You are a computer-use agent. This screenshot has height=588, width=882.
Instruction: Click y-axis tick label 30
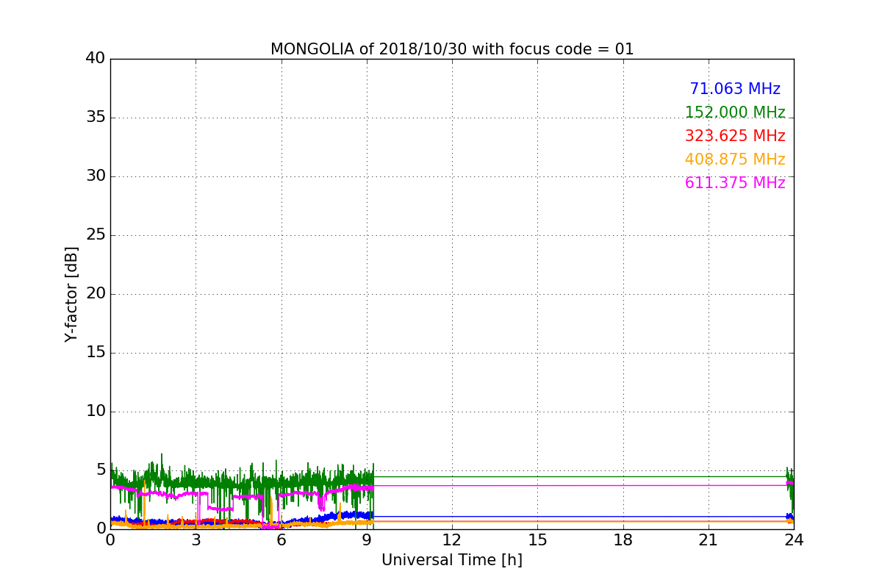click(95, 176)
